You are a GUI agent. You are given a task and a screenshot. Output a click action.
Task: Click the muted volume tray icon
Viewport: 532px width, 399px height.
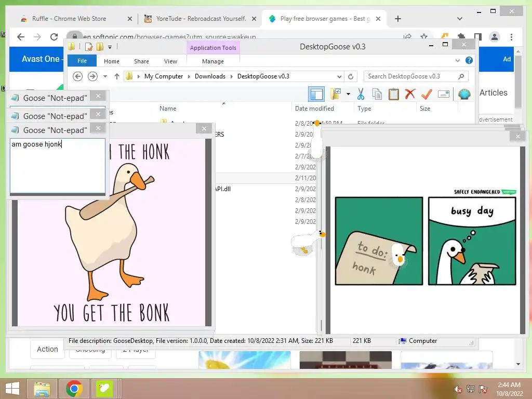point(458,389)
